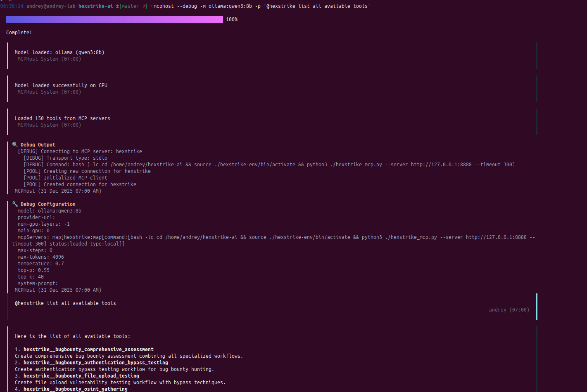The height and width of the screenshot is (392, 587).
Task: Click 'Model loaded successfully on GPU' message
Action: [x=61, y=85]
